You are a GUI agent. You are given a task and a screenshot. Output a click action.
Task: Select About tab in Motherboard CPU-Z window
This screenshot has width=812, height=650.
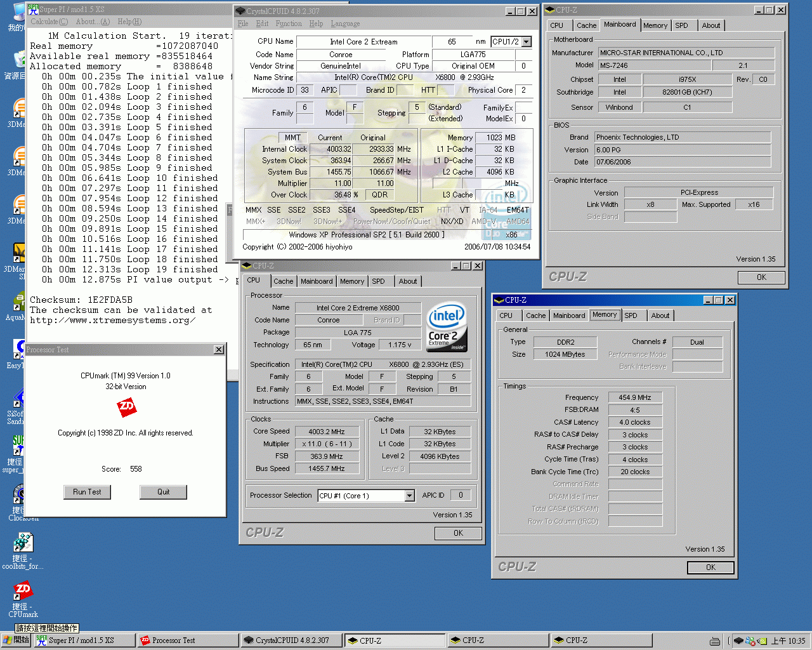point(710,25)
